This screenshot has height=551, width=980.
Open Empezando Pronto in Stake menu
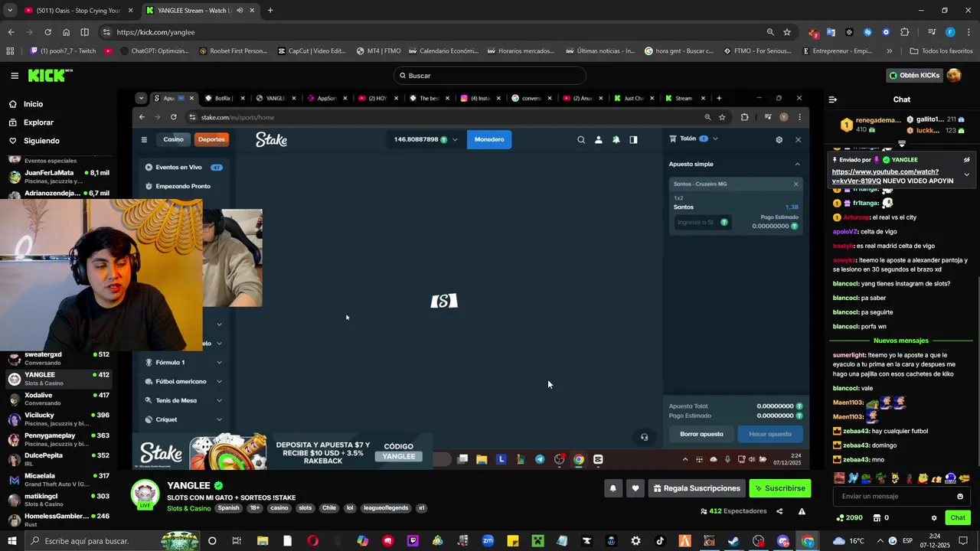point(184,186)
